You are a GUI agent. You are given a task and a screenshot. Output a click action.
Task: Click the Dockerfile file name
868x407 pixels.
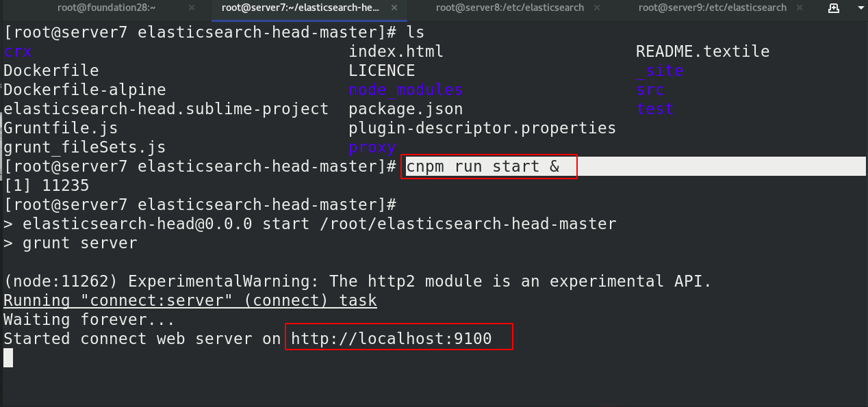tap(51, 71)
